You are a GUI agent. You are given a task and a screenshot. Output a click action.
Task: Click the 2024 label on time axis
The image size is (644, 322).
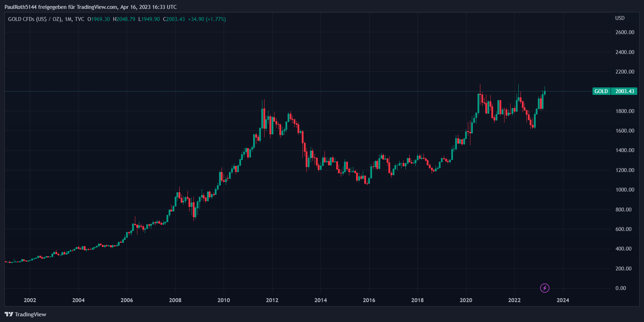point(563,300)
